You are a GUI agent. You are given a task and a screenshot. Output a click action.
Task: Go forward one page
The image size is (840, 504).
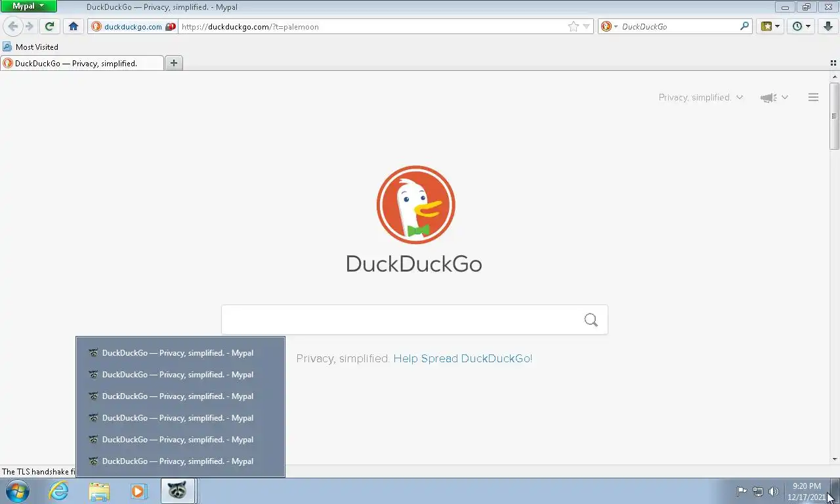tap(29, 26)
